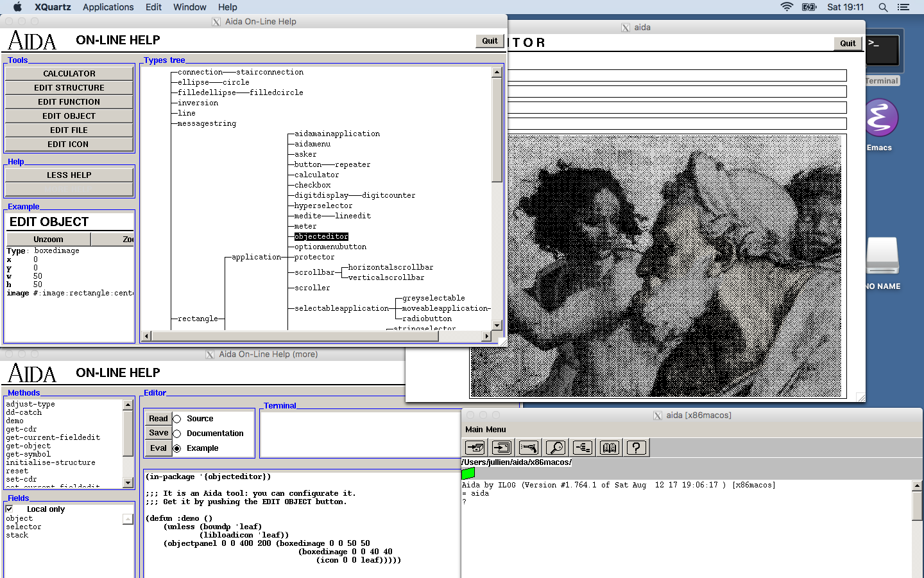Image resolution: width=924 pixels, height=578 pixels.
Task: Open the Edit menu in menu bar
Action: pyautogui.click(x=153, y=7)
